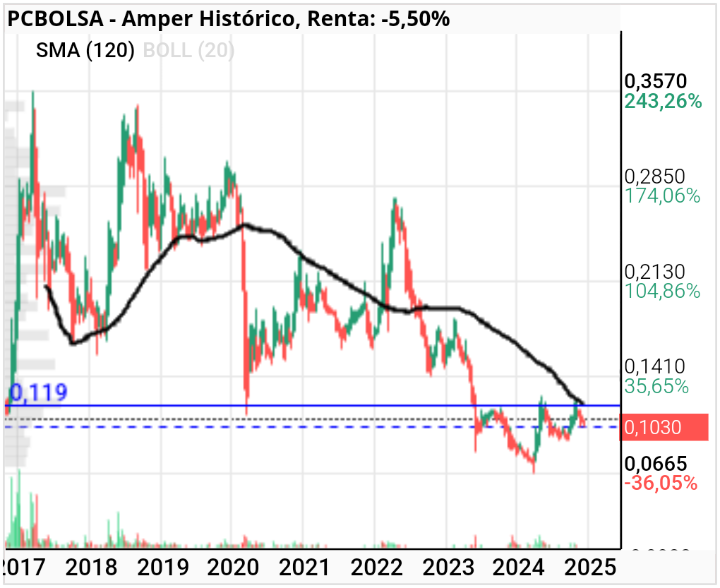Toggle the SMA (120) indicator label
720x588 pixels.
click(x=85, y=50)
